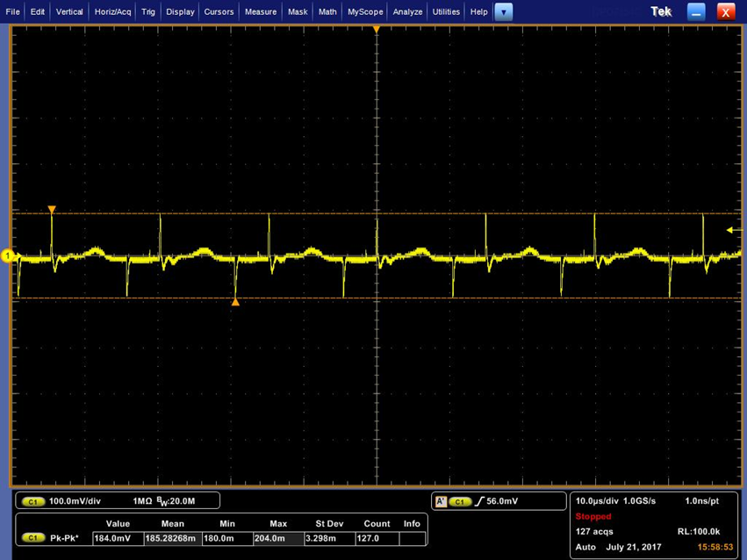Click the 127 acqs counter

click(x=594, y=532)
